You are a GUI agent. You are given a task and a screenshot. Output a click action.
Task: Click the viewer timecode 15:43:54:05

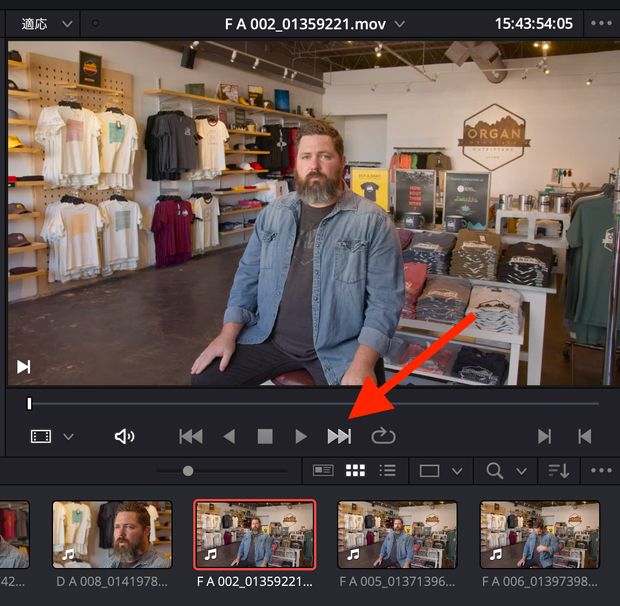(x=534, y=24)
